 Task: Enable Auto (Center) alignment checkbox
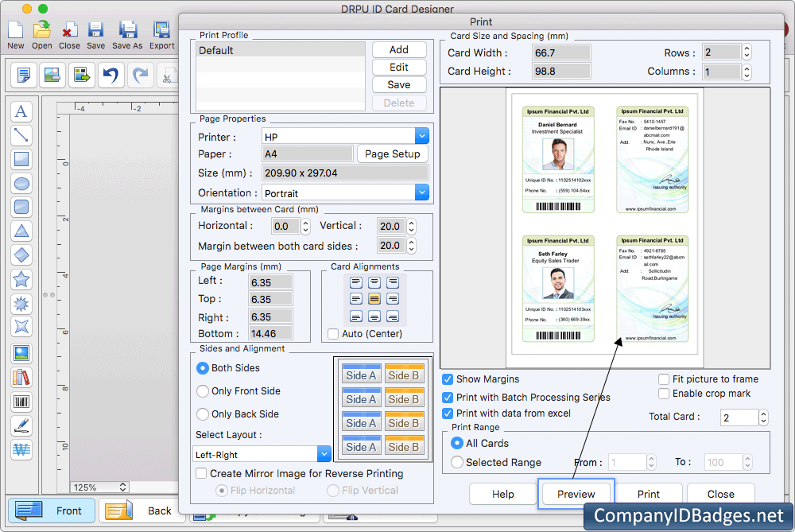click(x=333, y=334)
